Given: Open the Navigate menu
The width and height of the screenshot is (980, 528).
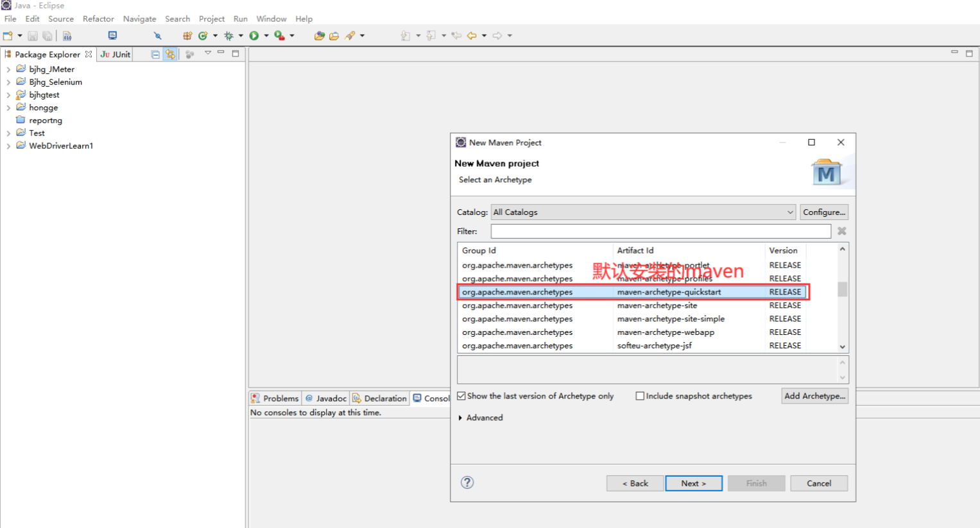Looking at the screenshot, I should (139, 19).
